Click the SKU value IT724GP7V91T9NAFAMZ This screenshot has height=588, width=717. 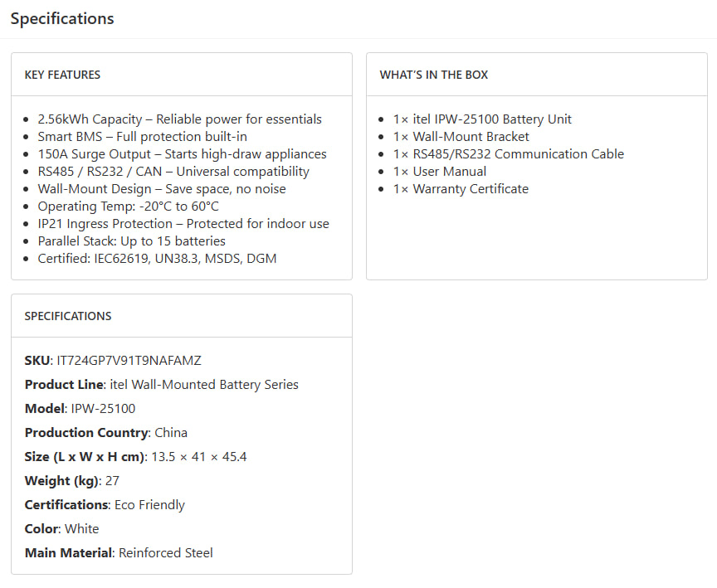tap(129, 361)
